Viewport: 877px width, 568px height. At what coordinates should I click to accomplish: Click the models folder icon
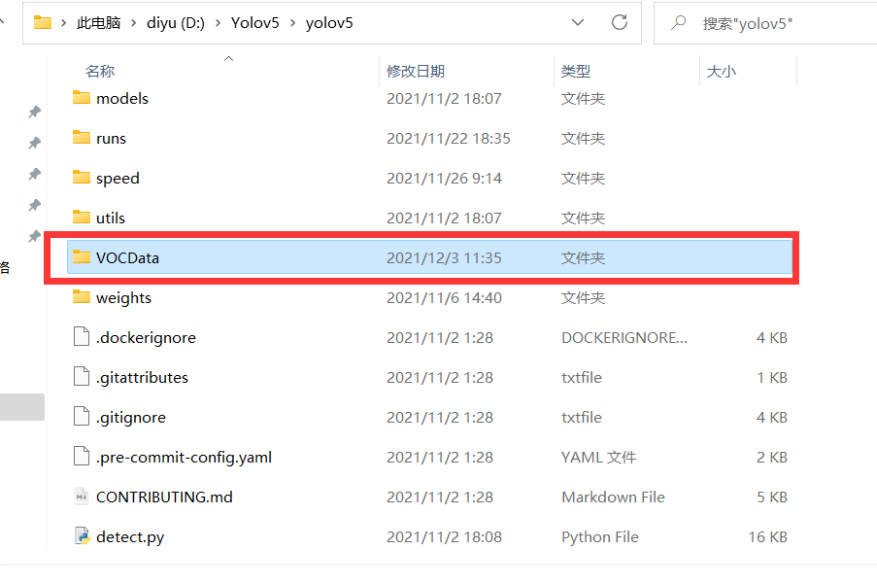point(81,98)
